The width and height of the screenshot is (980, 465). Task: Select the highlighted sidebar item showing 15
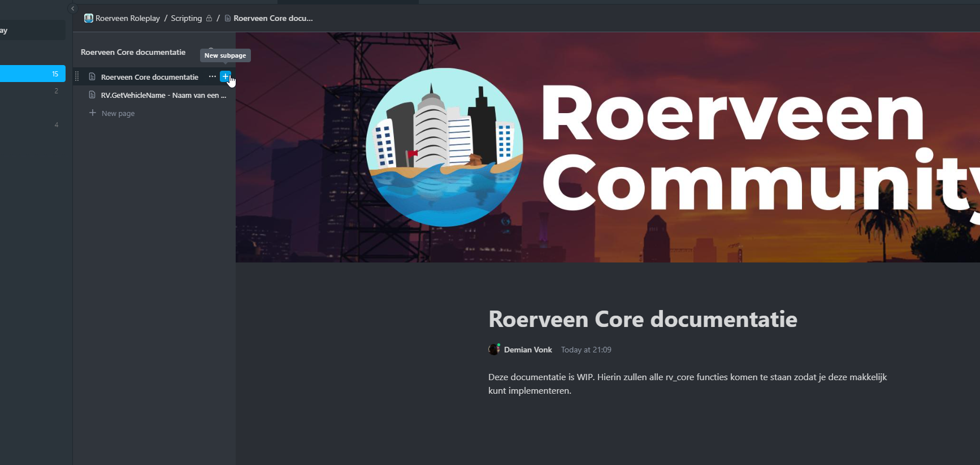(32, 74)
